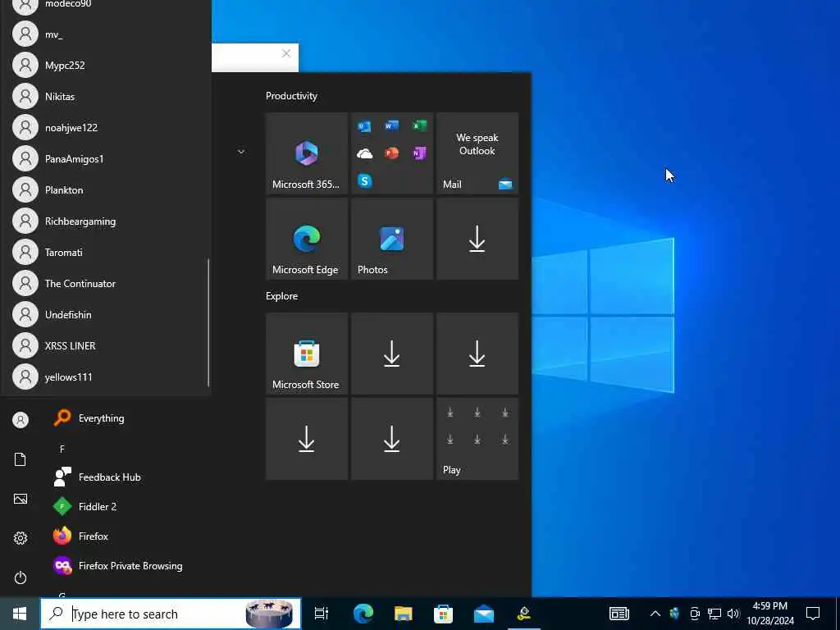Open File Explorer from taskbar
The width and height of the screenshot is (840, 630).
[404, 614]
